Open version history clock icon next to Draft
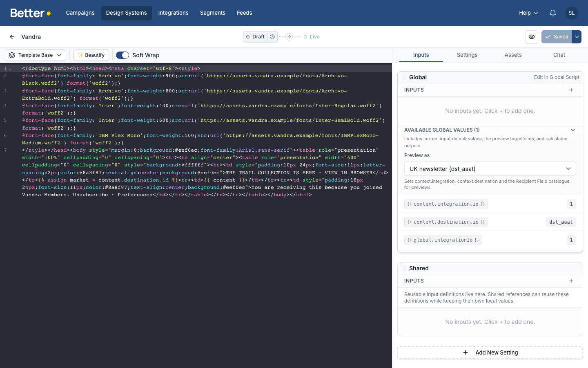 click(x=272, y=37)
